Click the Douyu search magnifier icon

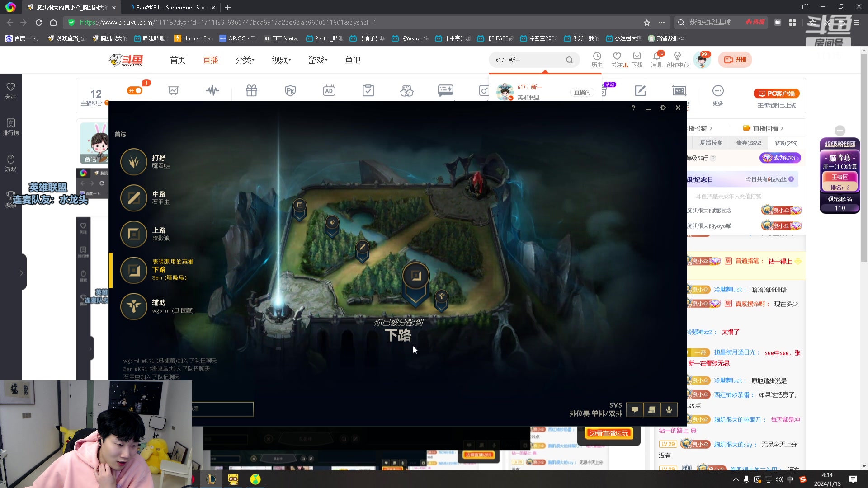(x=569, y=60)
